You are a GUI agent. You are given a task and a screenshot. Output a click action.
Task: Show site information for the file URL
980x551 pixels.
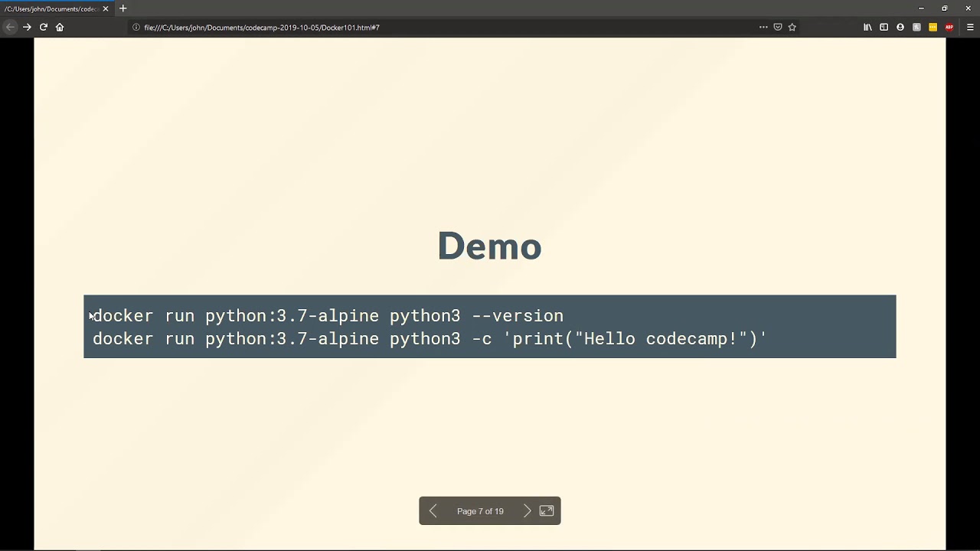(136, 28)
